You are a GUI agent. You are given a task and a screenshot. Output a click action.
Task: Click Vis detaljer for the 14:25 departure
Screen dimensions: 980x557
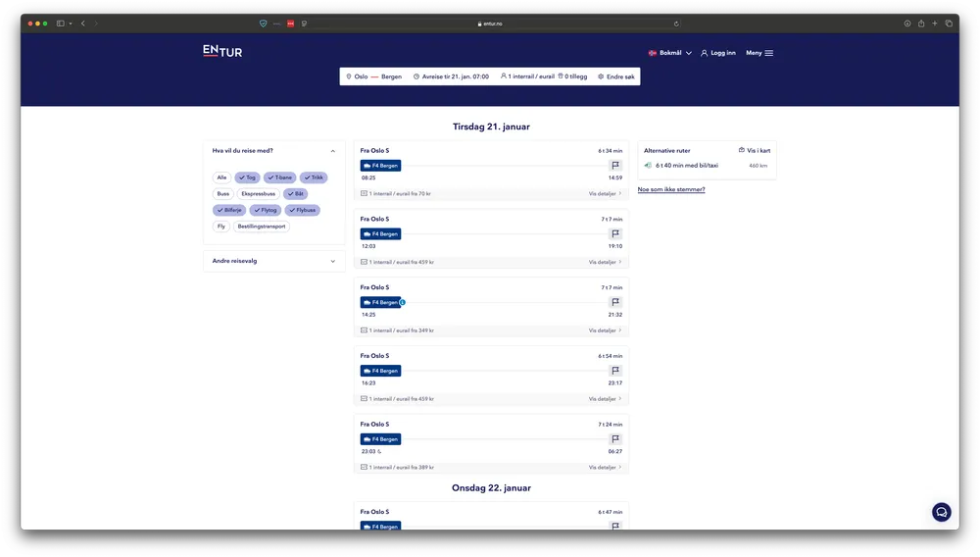click(x=605, y=330)
